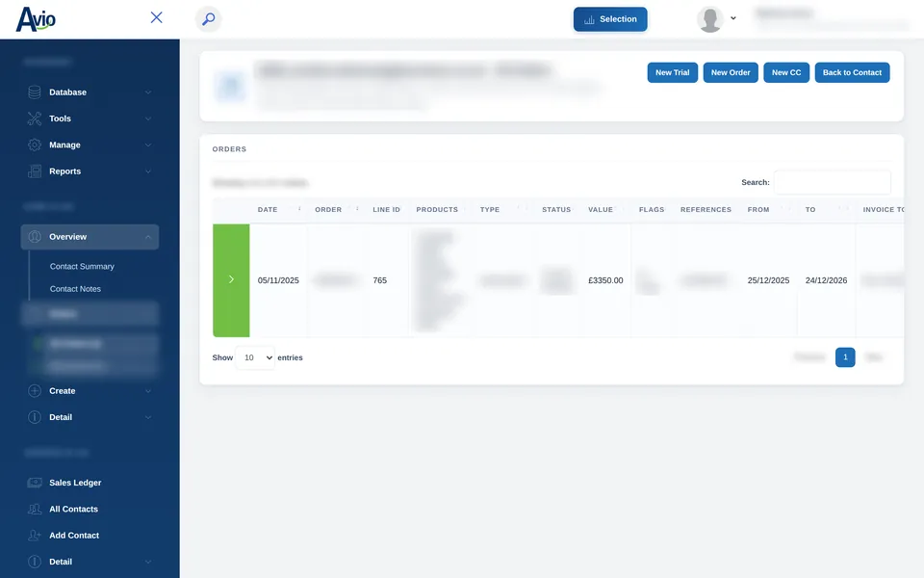
Task: Sort by the Date column header
Action: [268, 209]
